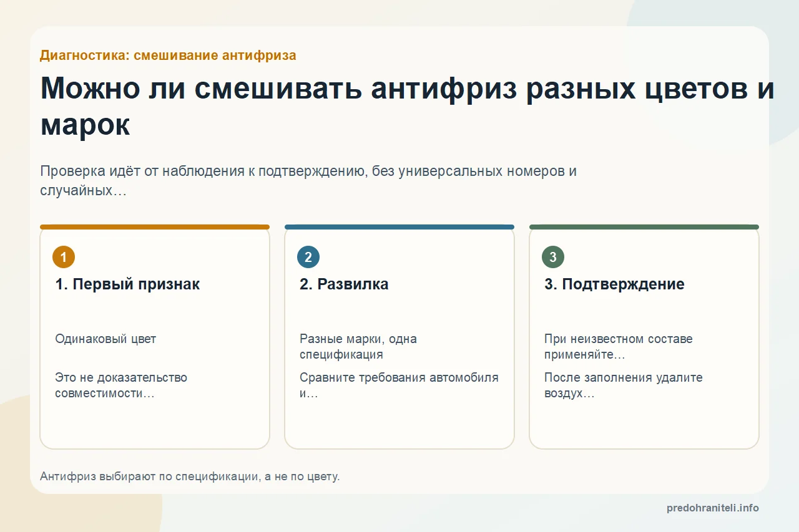Click 'Это не доказательство совместимости…' text
The image size is (799, 532).
point(121,385)
